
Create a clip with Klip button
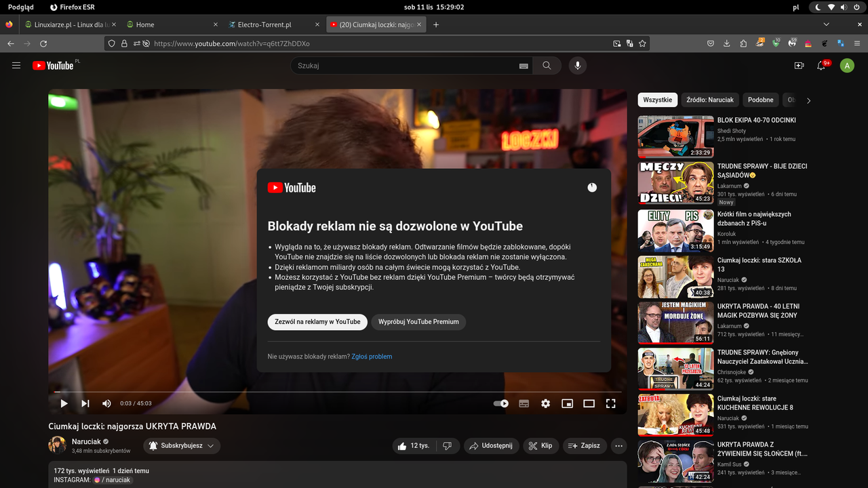tap(540, 446)
